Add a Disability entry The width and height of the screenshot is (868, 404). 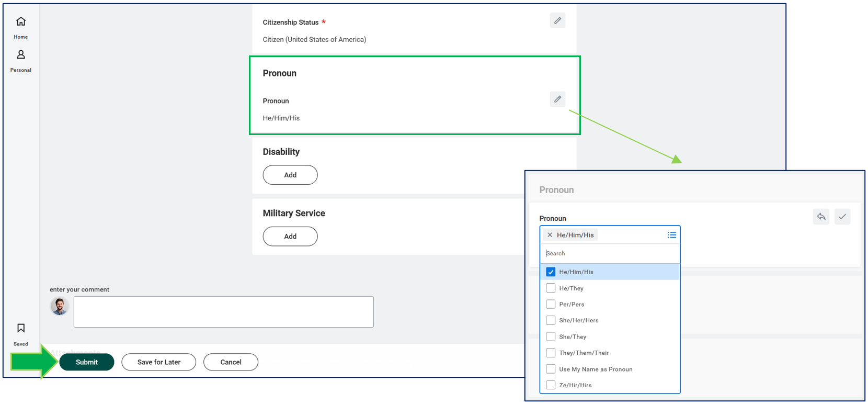[x=290, y=175]
